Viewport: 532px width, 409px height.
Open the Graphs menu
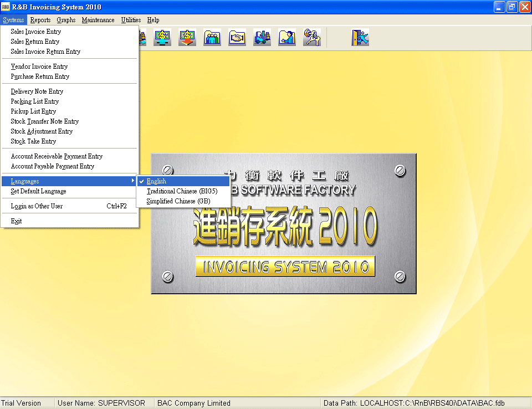pyautogui.click(x=66, y=20)
